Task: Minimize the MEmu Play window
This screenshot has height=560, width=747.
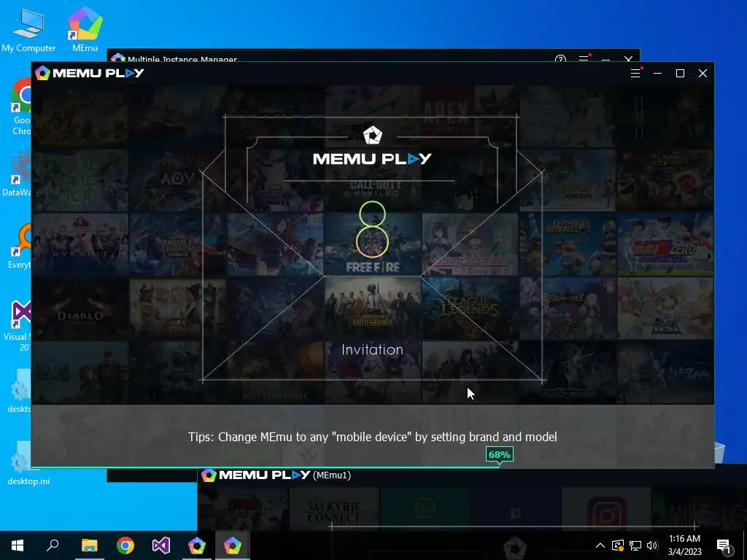Action: [657, 73]
